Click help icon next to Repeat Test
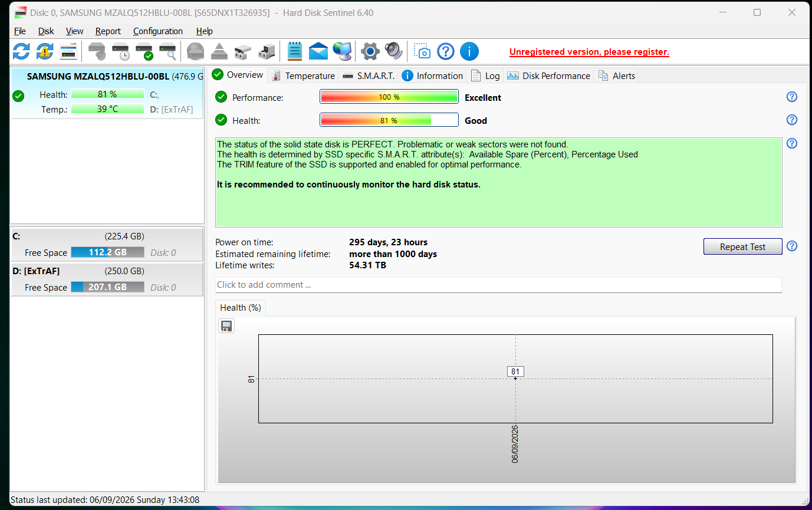 [792, 246]
